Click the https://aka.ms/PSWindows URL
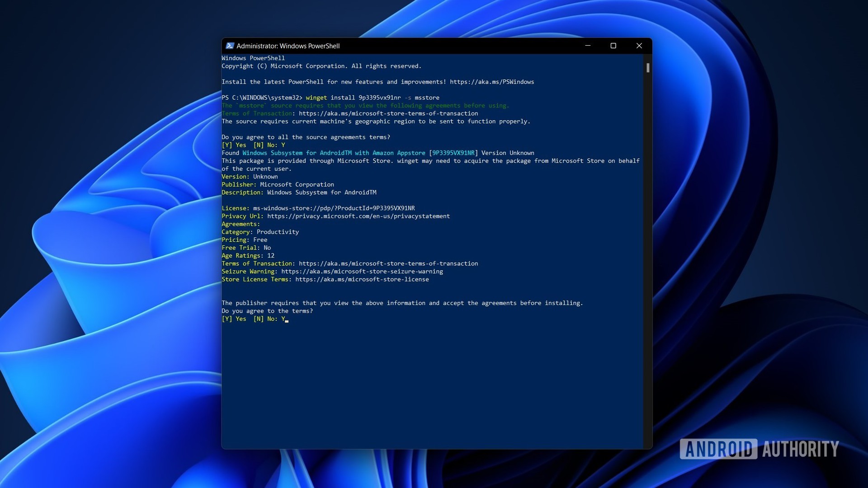The image size is (868, 488). click(492, 82)
